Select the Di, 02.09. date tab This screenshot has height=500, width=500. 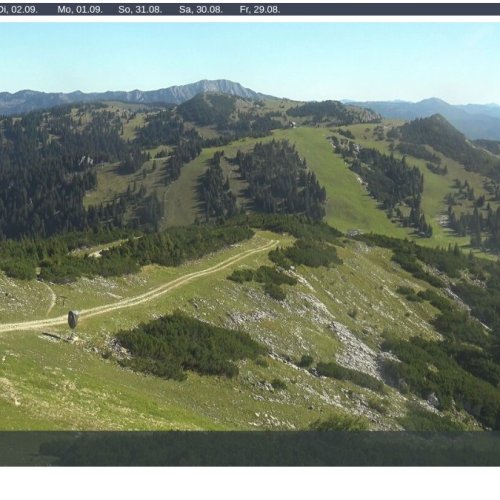(x=18, y=10)
